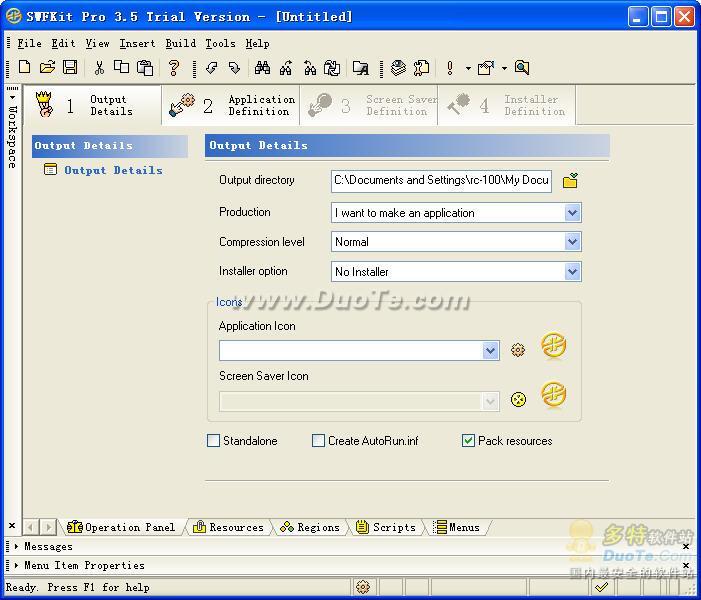
Task: Expand Menu Item Properties panel
Action: (x=17, y=565)
